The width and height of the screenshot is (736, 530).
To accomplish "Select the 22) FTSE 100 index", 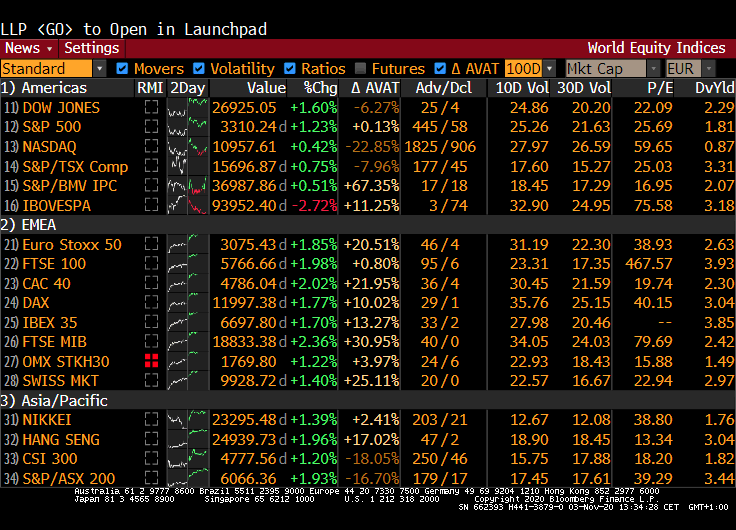I will [x=54, y=264].
